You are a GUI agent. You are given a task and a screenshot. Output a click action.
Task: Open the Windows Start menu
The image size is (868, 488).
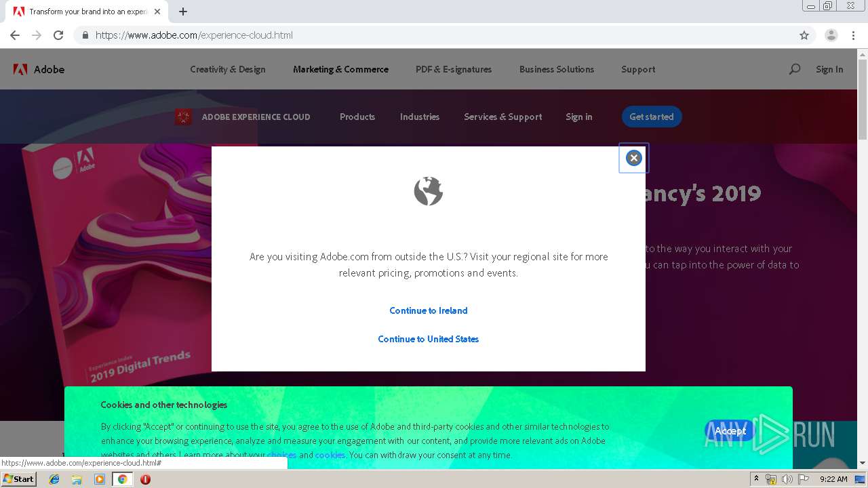tap(19, 479)
